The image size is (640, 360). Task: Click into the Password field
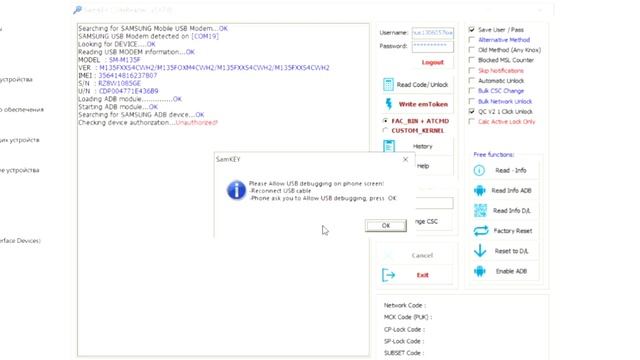coord(433,46)
